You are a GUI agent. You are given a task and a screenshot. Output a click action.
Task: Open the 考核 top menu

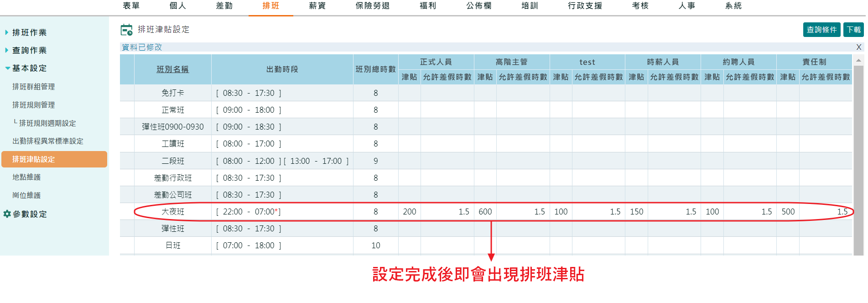tap(640, 6)
